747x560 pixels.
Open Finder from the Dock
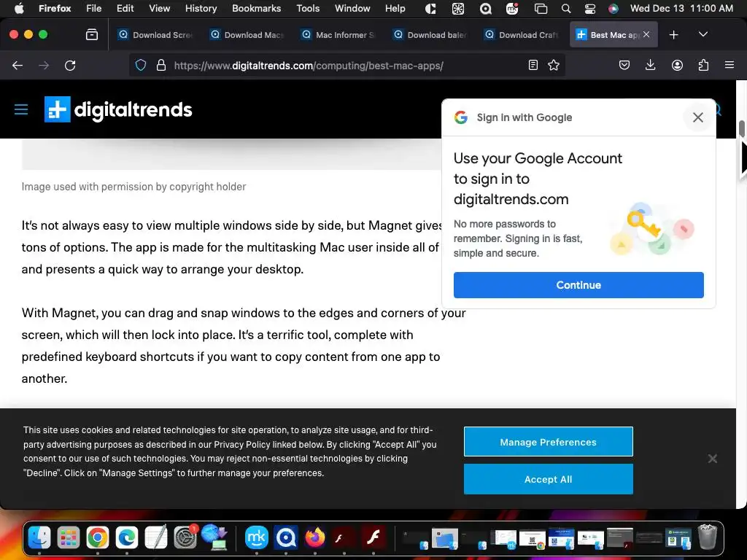click(39, 537)
